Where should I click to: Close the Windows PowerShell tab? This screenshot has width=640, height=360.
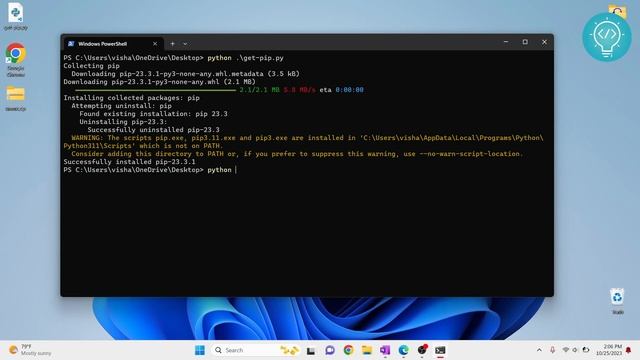pyautogui.click(x=155, y=44)
